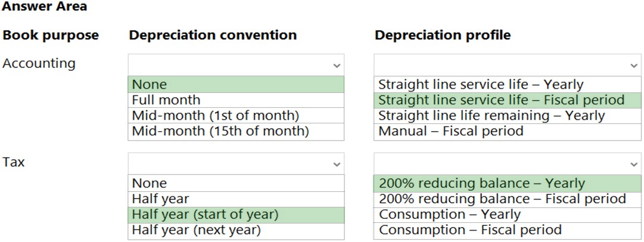Choose the plain Half year convention option
644x242 pixels.
(x=236, y=199)
